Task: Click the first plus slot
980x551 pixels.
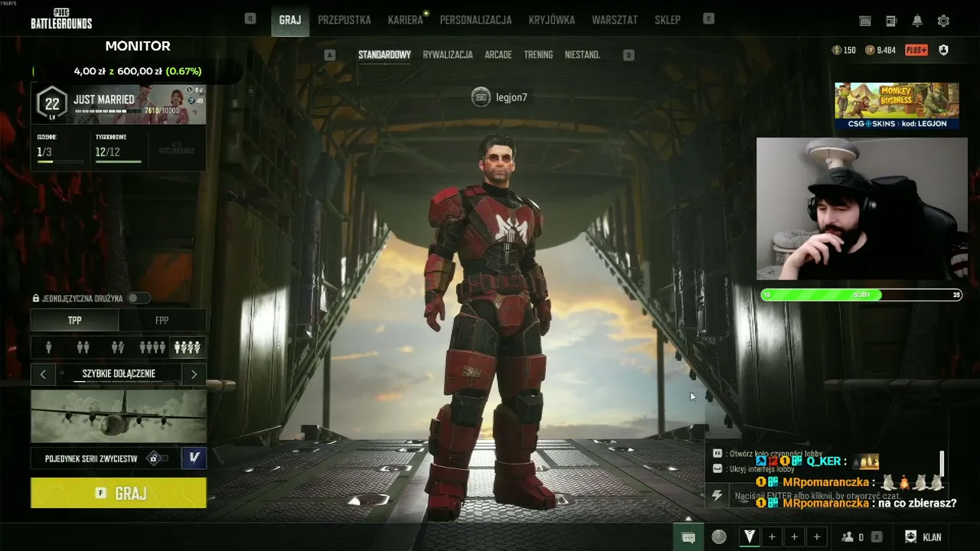Action: [x=772, y=536]
